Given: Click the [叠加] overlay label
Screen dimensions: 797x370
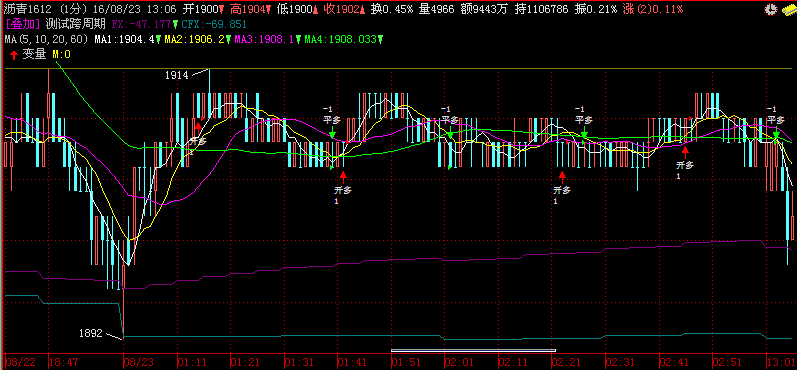Looking at the screenshot, I should pos(22,23).
